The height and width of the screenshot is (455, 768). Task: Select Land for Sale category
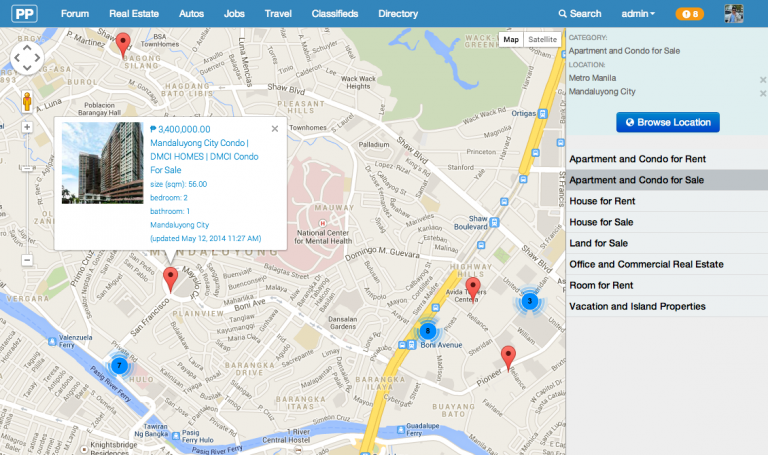667,243
